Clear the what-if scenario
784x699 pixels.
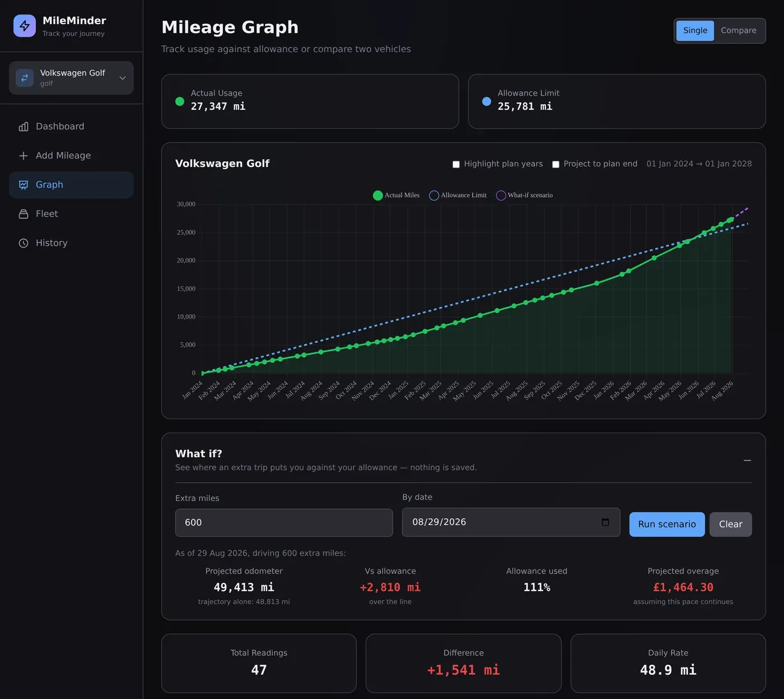click(x=731, y=524)
